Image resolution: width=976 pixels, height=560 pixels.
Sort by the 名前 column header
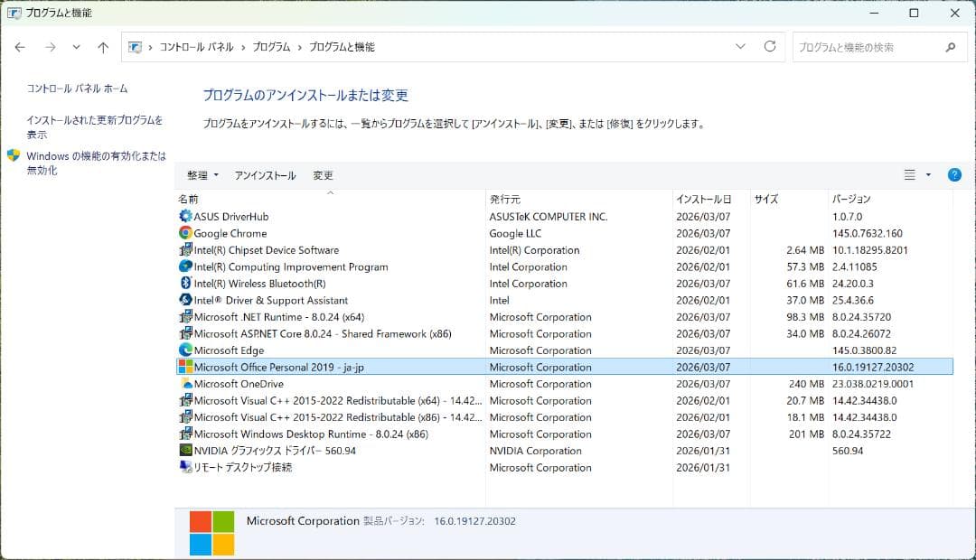331,199
